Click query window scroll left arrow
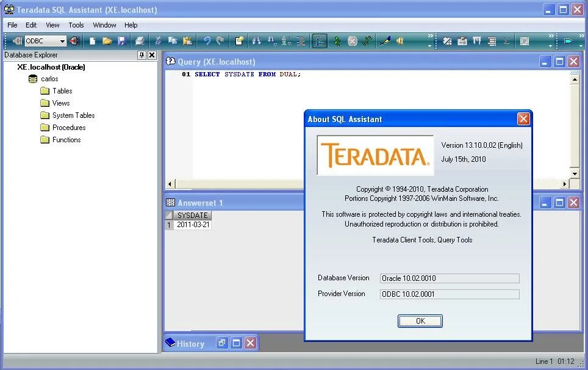This screenshot has width=588, height=370. [x=170, y=184]
